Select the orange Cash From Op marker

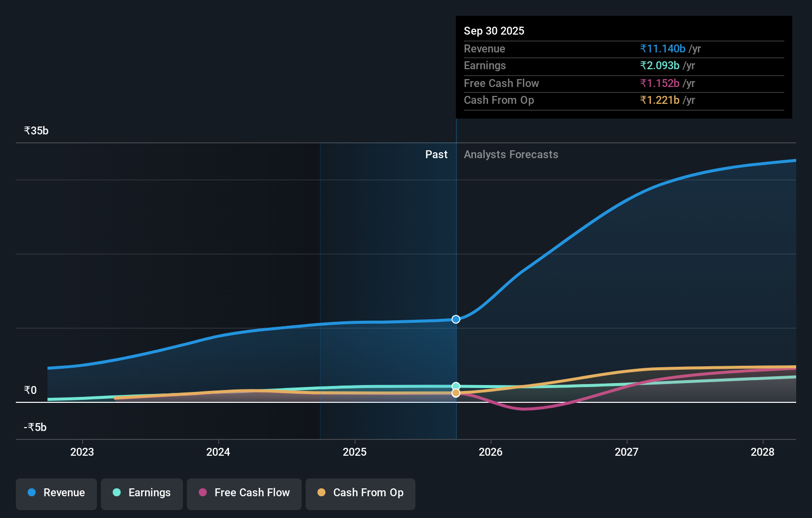(455, 392)
